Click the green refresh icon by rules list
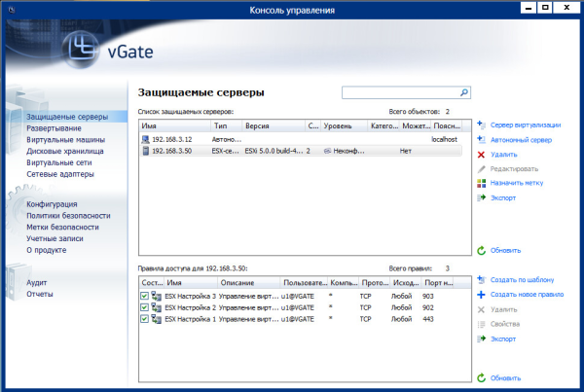This screenshot has height=392, width=584. click(x=481, y=377)
